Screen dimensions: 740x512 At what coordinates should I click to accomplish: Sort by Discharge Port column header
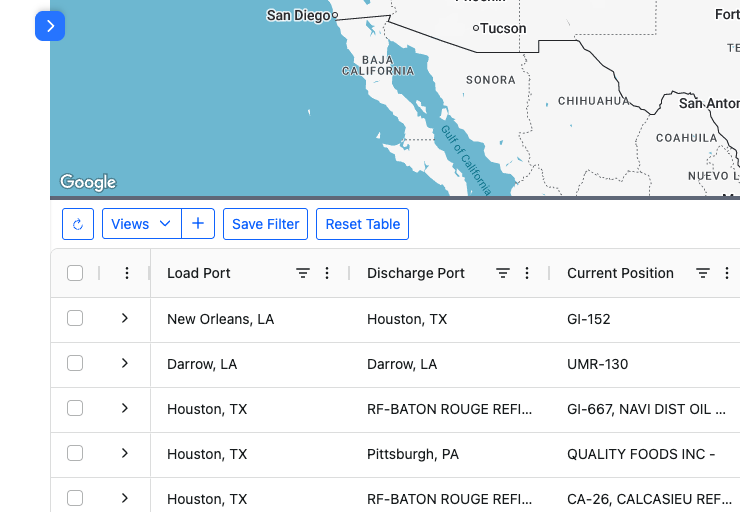[416, 273]
